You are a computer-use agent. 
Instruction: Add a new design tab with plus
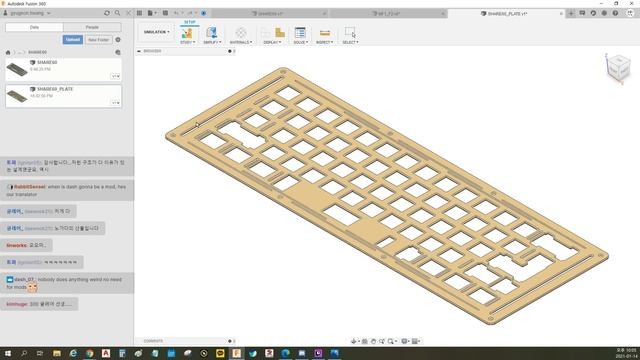click(571, 13)
